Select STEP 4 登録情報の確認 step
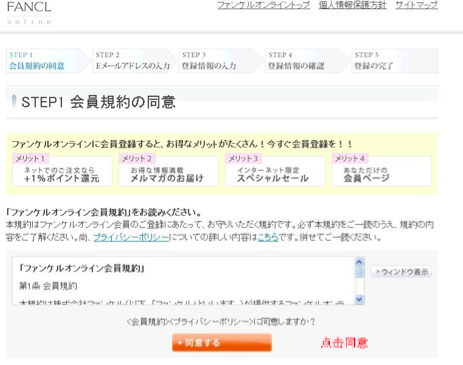The height and width of the screenshot is (365, 463). click(x=307, y=61)
